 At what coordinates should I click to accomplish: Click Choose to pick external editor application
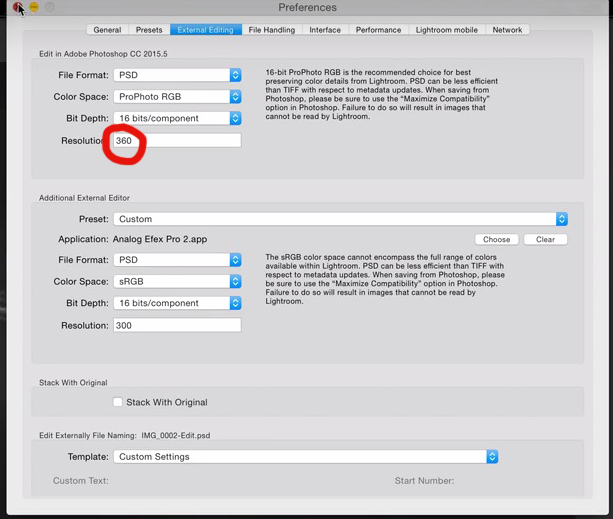point(496,240)
